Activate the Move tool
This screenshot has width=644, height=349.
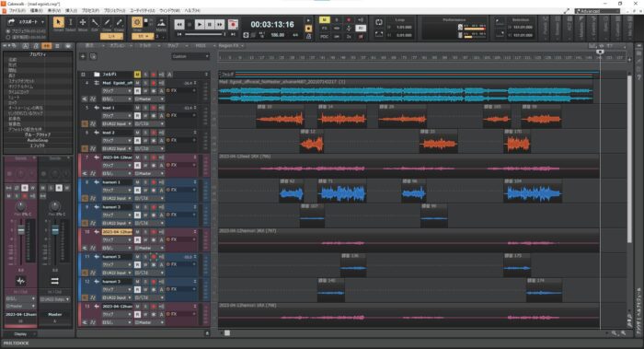tap(83, 23)
